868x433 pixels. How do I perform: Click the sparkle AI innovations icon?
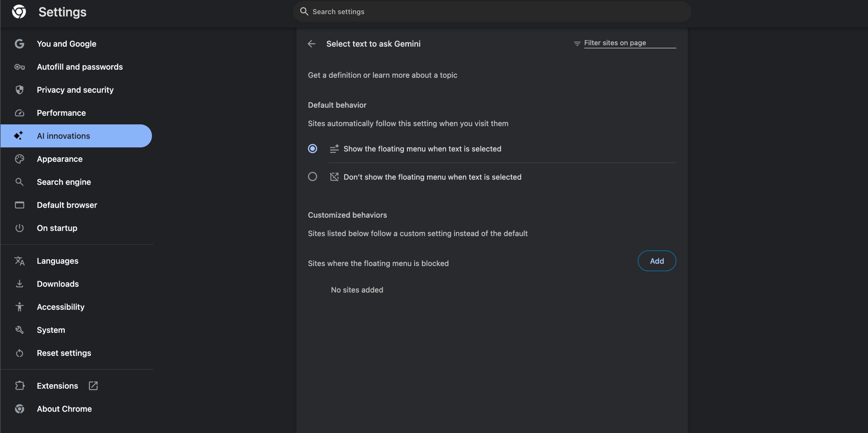(x=19, y=135)
